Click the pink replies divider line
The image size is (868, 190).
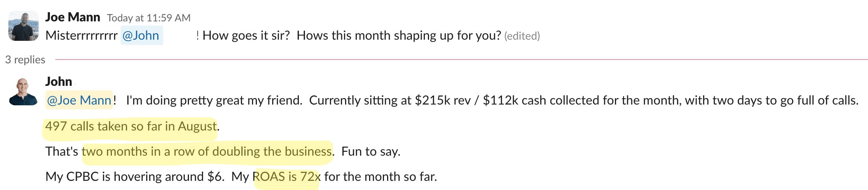(458, 60)
